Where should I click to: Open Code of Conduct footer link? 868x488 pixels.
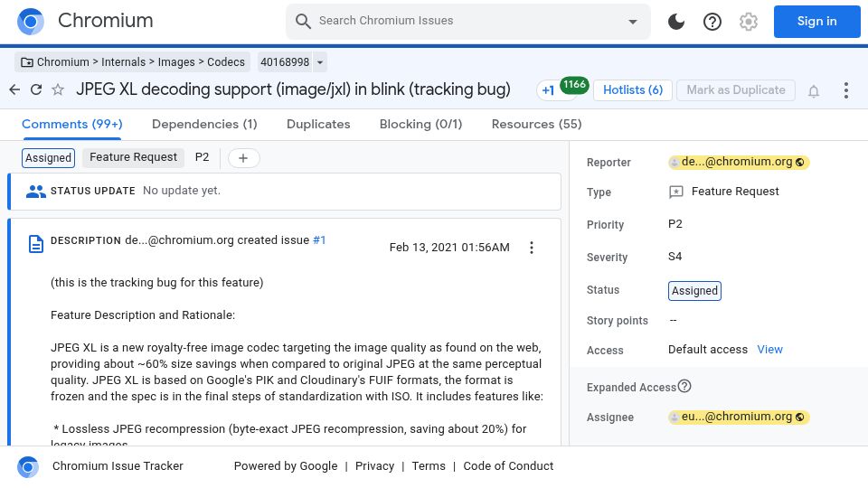508,466
